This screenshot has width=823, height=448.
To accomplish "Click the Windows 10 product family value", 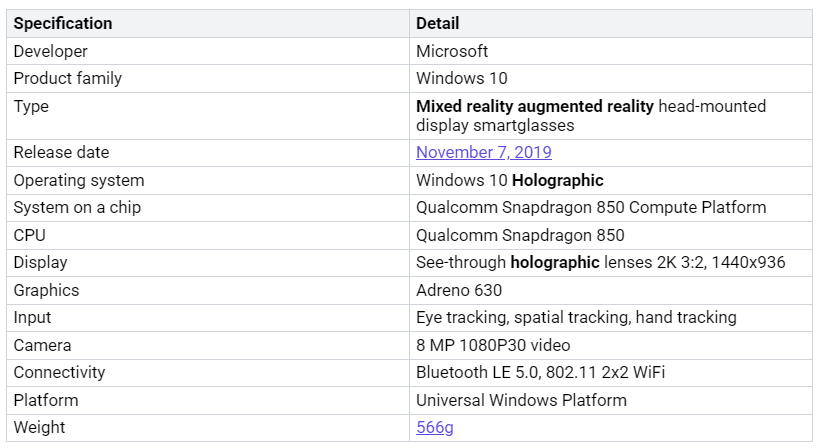I will click(x=462, y=78).
